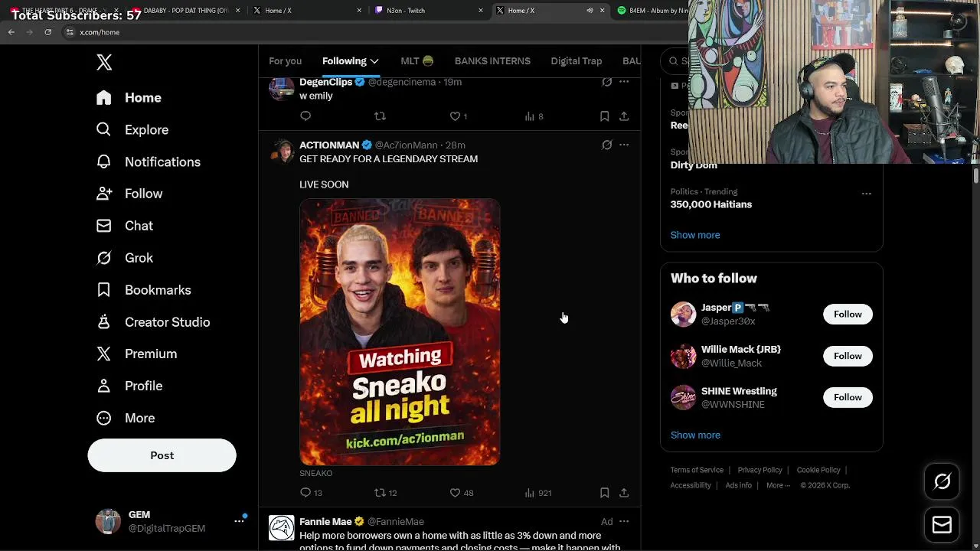Image resolution: width=980 pixels, height=551 pixels.
Task: Expand the footer More menu
Action: coord(778,485)
